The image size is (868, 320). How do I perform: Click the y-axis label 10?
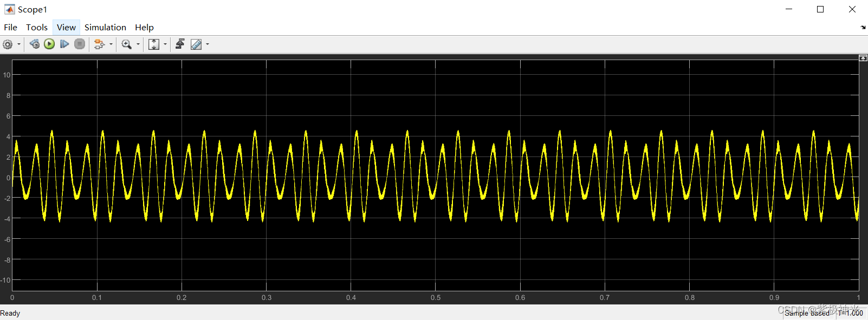click(7, 75)
